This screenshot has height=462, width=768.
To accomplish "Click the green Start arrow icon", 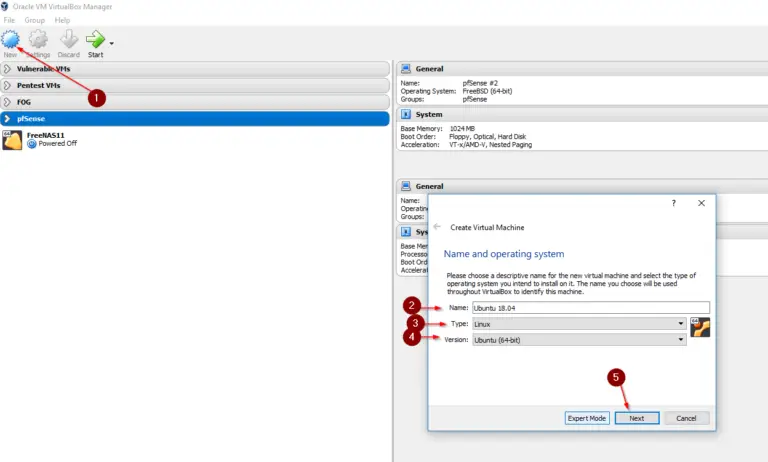I will (95, 39).
